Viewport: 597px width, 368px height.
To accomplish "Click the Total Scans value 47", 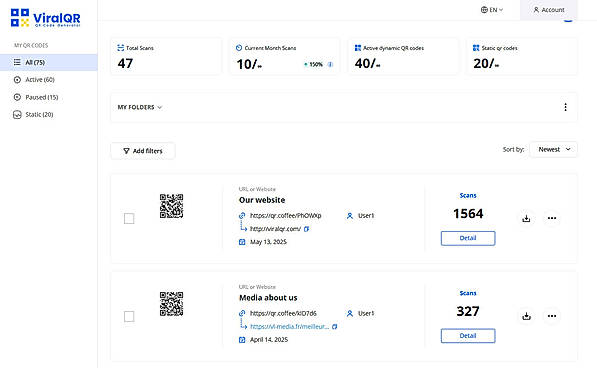I will coord(125,64).
